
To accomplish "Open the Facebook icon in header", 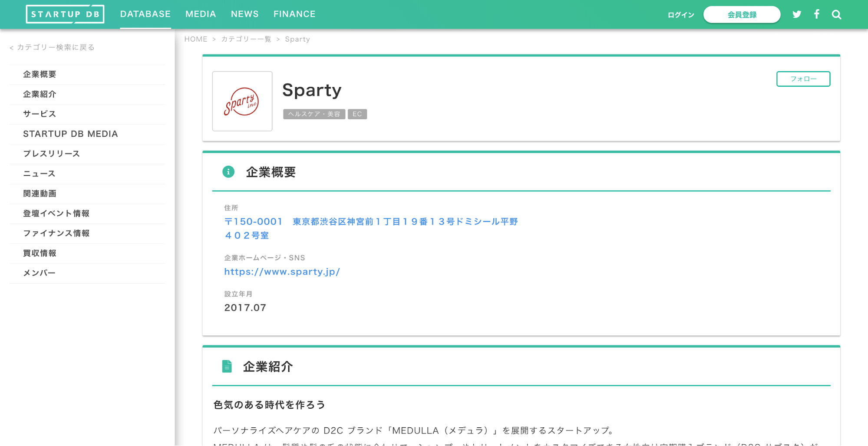I will point(817,14).
